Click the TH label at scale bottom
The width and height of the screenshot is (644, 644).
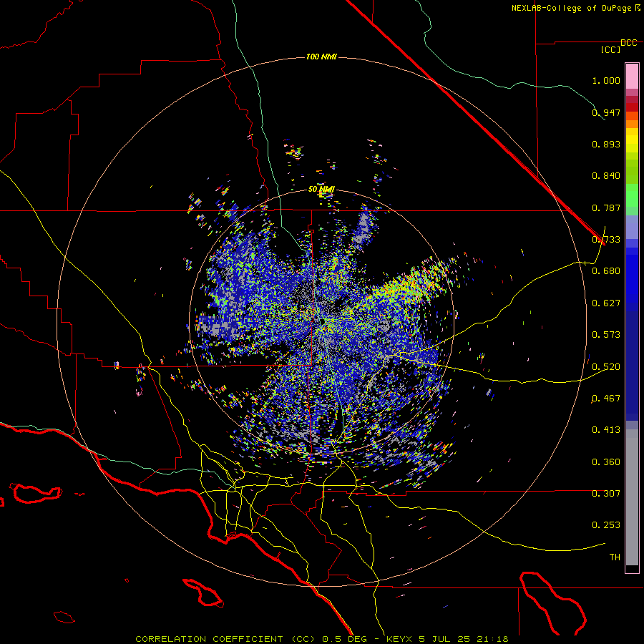(x=615, y=557)
